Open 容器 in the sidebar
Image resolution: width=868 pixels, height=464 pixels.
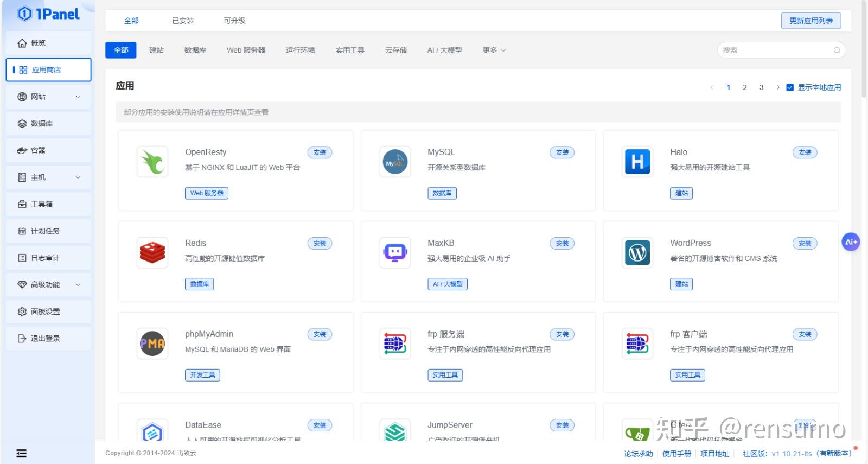click(x=48, y=150)
